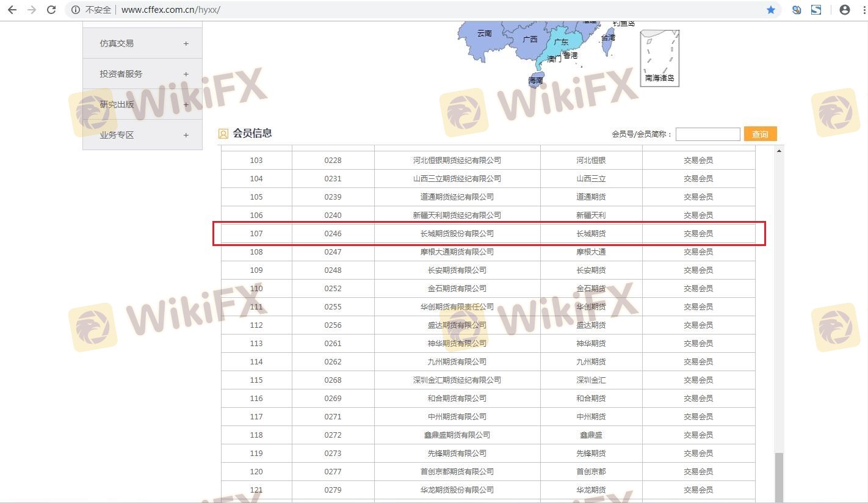This screenshot has width=868, height=503.
Task: Click the member number search field
Action: click(x=707, y=134)
